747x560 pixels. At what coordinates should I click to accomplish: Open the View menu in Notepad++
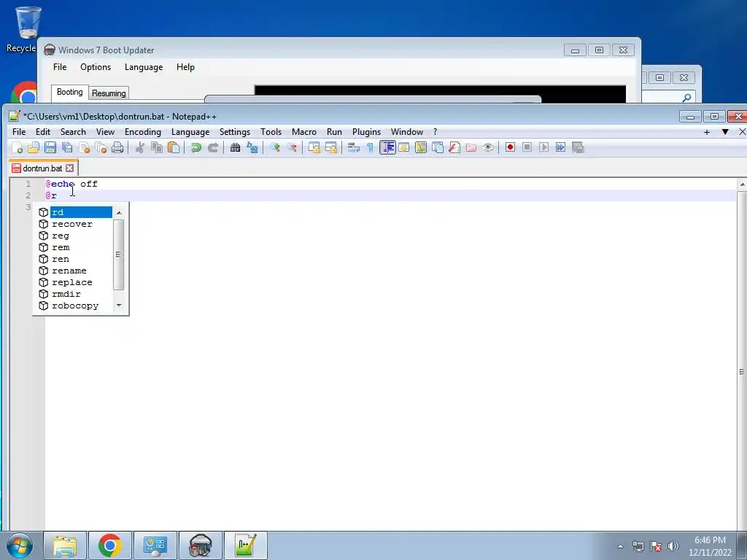pos(105,132)
